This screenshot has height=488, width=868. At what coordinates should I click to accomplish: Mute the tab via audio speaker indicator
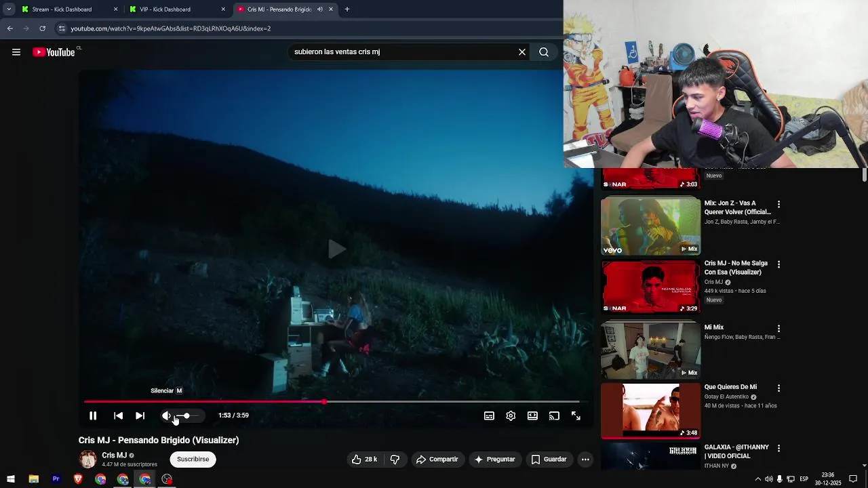(320, 9)
